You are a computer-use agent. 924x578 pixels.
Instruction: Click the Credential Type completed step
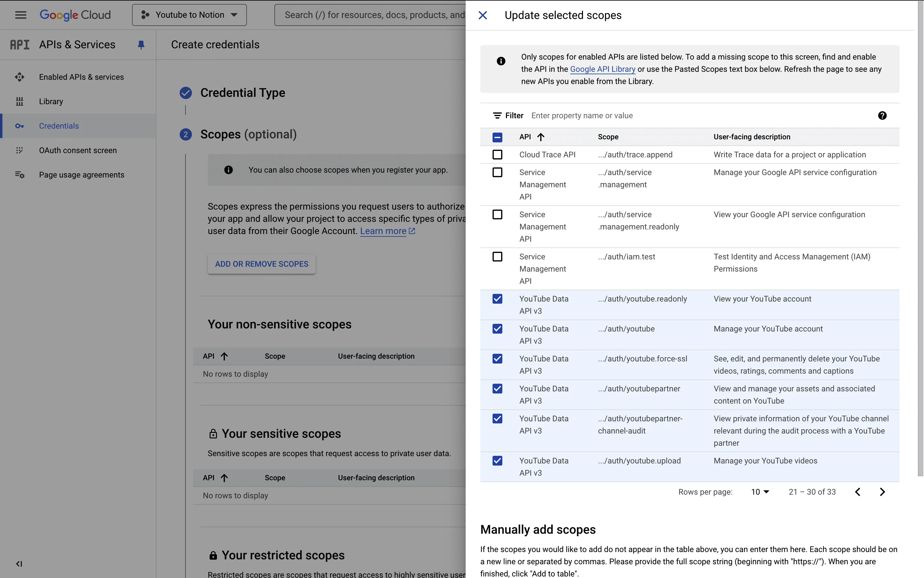tap(233, 93)
